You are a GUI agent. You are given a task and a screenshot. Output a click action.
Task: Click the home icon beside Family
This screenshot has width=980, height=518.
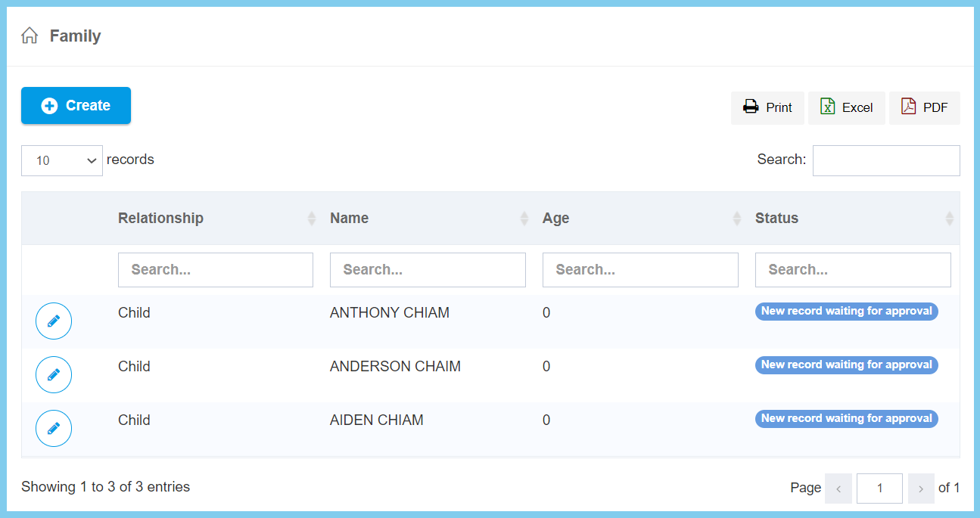coord(30,36)
